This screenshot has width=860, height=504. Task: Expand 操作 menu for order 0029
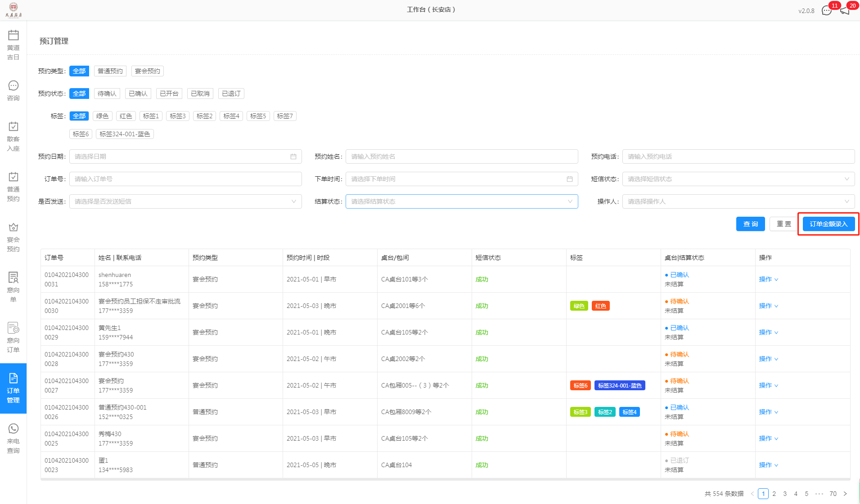769,332
